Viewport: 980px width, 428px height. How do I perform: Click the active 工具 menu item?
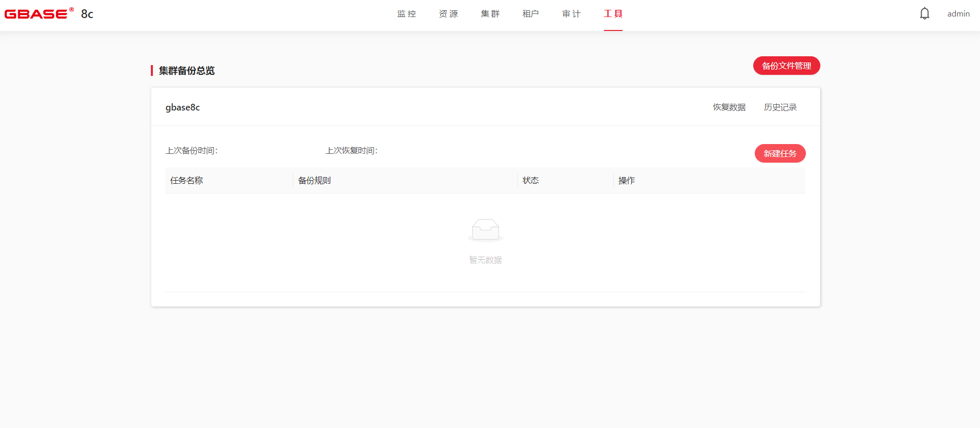(613, 14)
